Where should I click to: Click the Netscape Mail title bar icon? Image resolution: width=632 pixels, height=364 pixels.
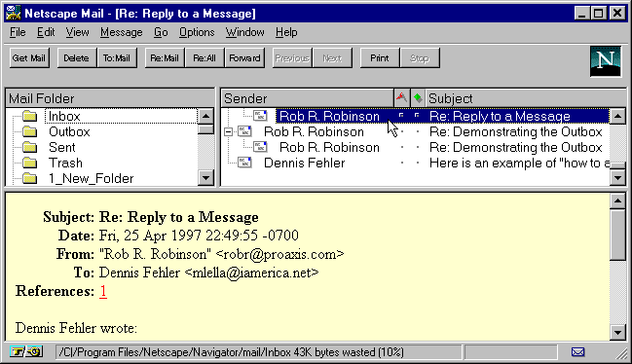tap(13, 14)
